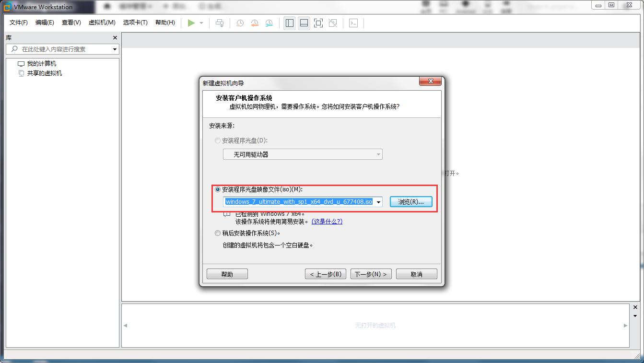Screen dimensions: 644x363
Task: Close the 新建虚拟机向导 dialog
Action: click(430, 82)
